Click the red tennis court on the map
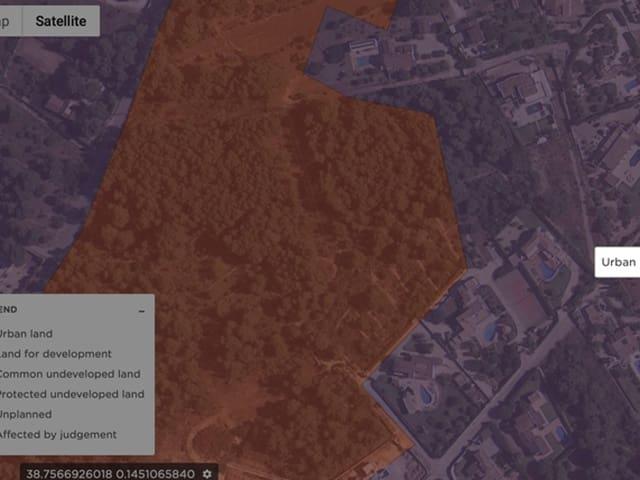Image resolution: width=640 pixels, height=480 pixels. pos(519,295)
